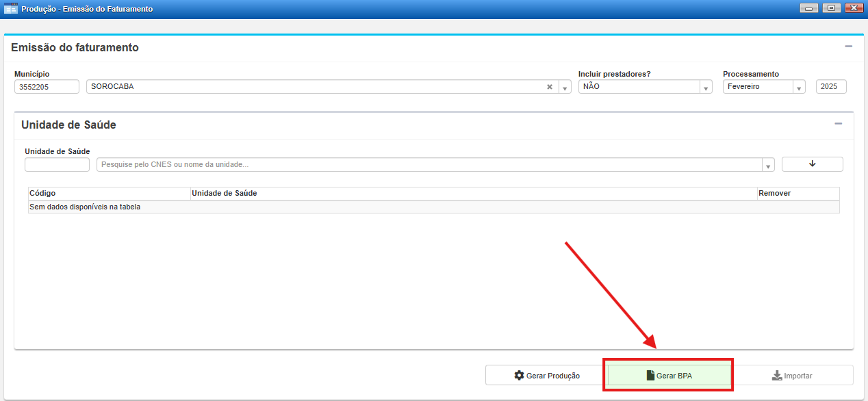
Task: Click the Gerar Produção button
Action: tap(546, 376)
